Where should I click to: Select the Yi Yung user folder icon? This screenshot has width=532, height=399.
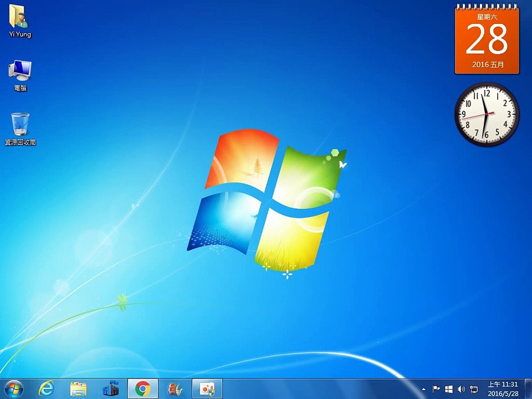coord(20,22)
